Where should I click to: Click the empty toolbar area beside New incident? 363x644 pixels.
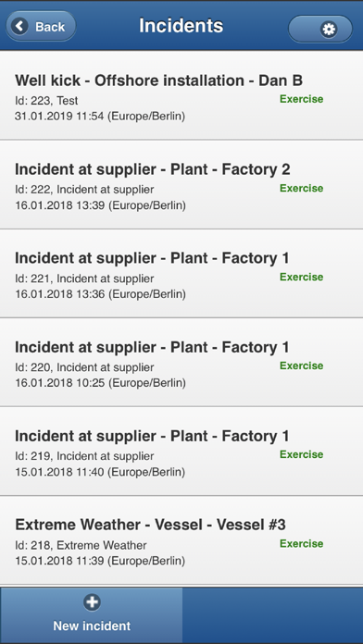tap(272, 614)
